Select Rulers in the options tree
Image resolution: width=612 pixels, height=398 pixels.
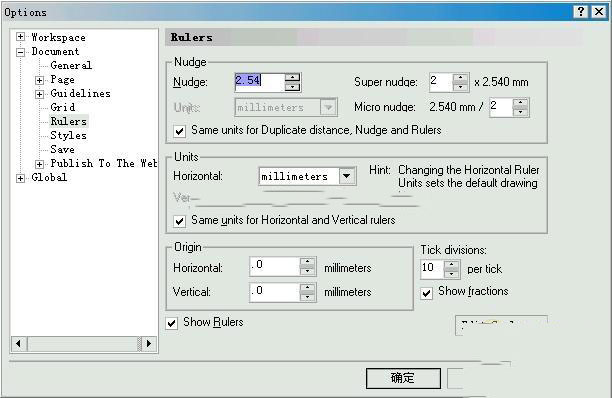click(68, 121)
